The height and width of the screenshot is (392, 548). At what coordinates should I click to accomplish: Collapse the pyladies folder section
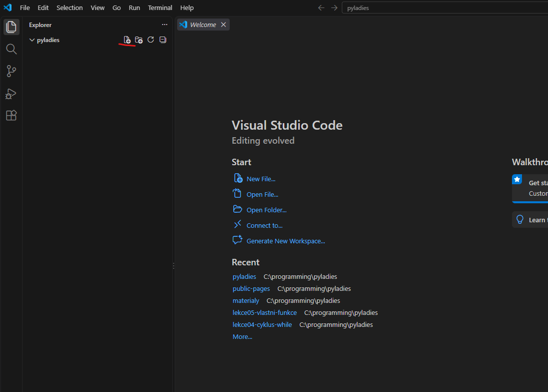[32, 40]
